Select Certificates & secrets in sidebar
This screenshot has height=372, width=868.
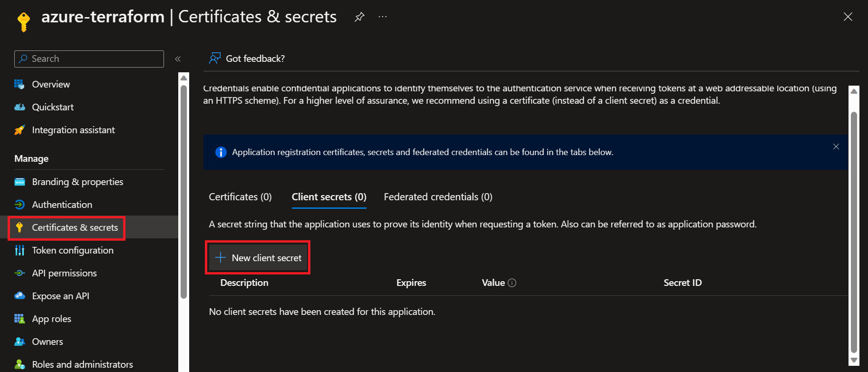(75, 227)
